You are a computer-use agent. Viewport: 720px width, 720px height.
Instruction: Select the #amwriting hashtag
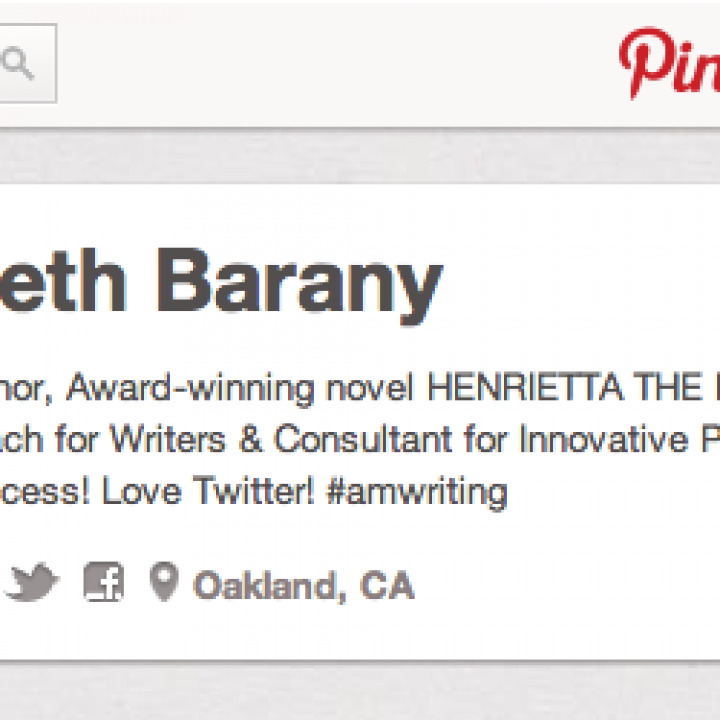pos(416,492)
